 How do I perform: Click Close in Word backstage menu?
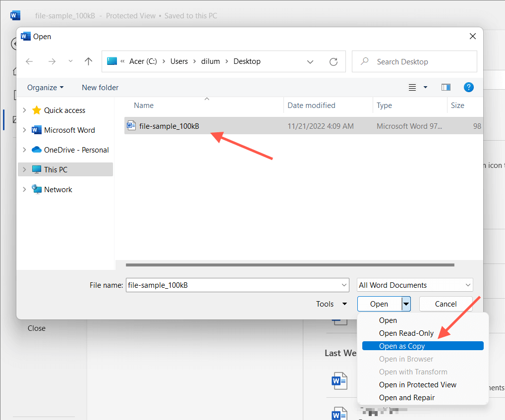[x=36, y=328]
